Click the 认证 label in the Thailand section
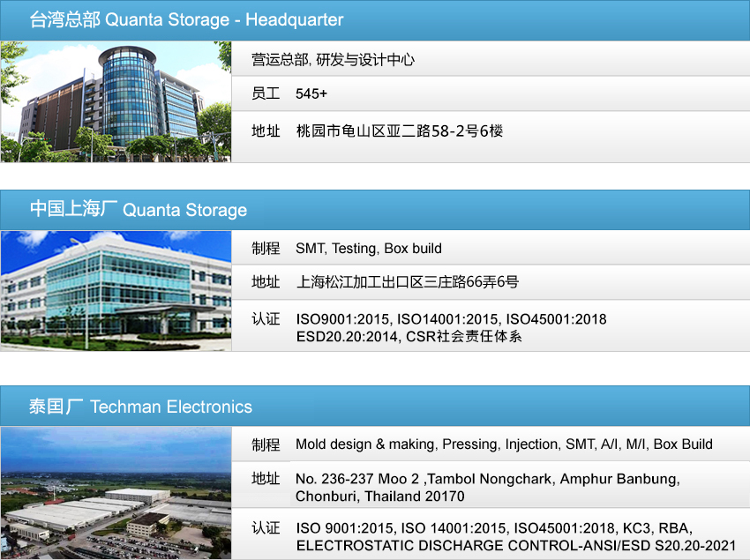 [266, 528]
